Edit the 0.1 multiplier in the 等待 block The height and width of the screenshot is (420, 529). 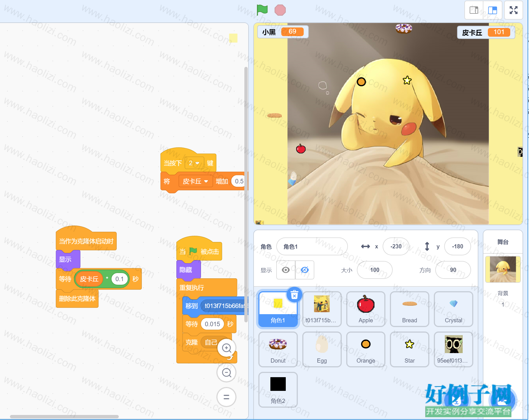click(x=120, y=279)
